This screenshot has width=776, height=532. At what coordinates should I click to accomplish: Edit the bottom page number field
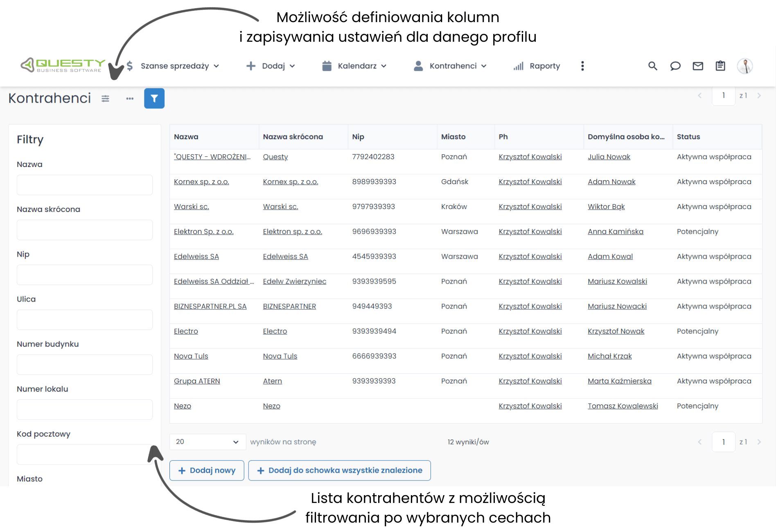click(724, 442)
